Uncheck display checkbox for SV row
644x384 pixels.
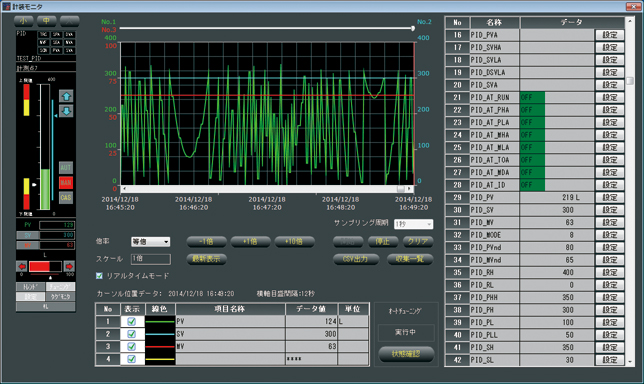[x=131, y=334]
